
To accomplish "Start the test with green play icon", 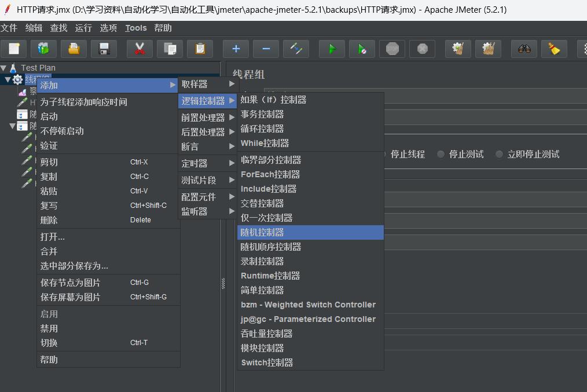I will [x=332, y=49].
